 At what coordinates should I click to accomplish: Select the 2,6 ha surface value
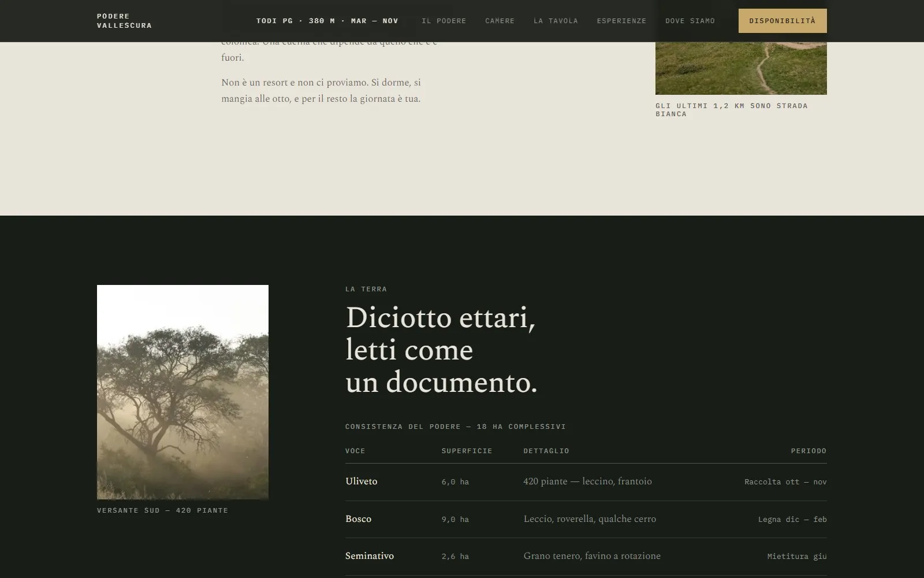coord(455,557)
